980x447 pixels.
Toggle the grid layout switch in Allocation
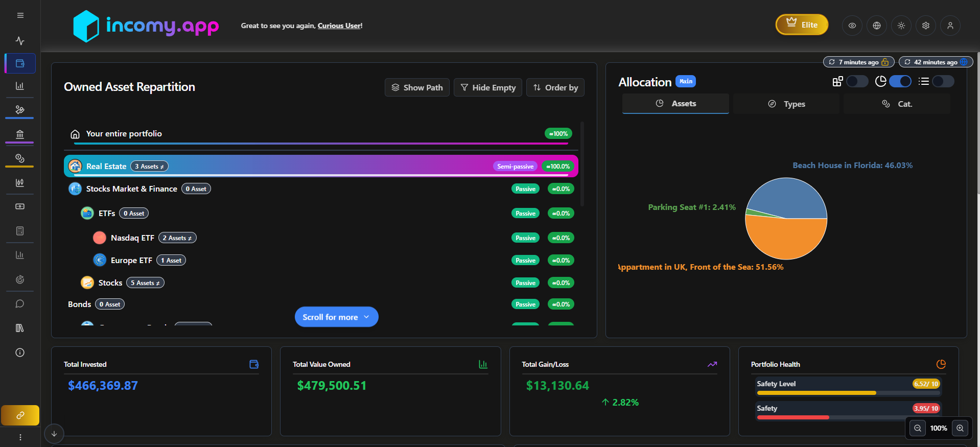(857, 81)
